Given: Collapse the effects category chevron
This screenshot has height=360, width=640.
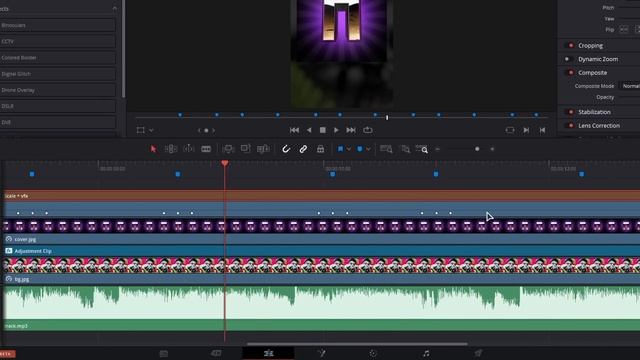Looking at the screenshot, I should coord(115,9).
